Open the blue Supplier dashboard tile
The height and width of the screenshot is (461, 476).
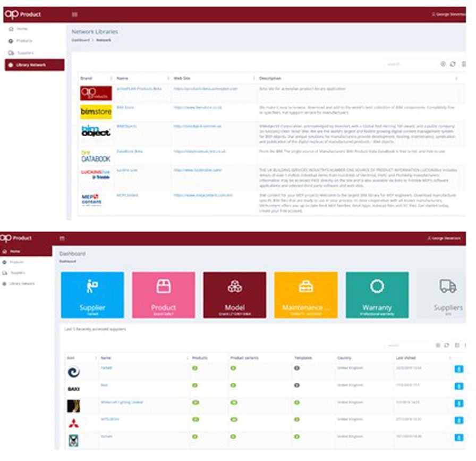tap(92, 295)
